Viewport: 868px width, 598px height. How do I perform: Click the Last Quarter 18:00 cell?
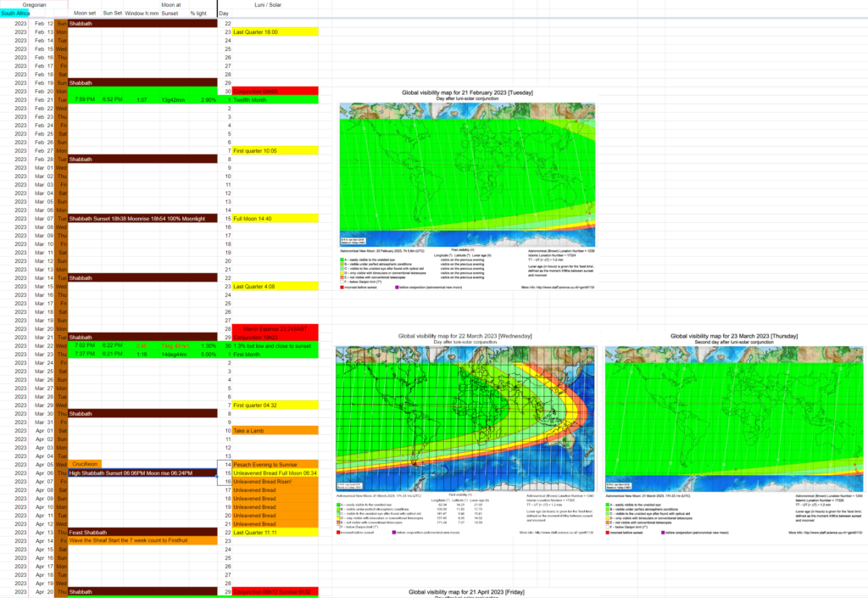coord(275,32)
